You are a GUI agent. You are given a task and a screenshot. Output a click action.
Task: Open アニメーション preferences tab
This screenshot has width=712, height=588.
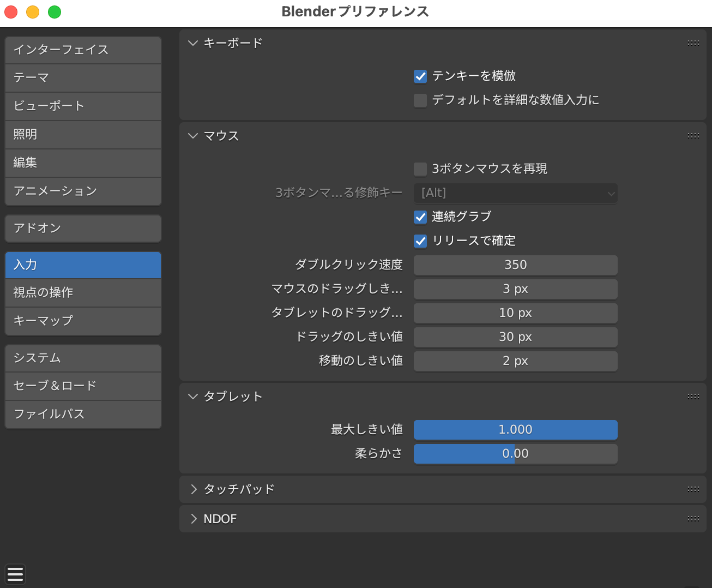(x=83, y=191)
